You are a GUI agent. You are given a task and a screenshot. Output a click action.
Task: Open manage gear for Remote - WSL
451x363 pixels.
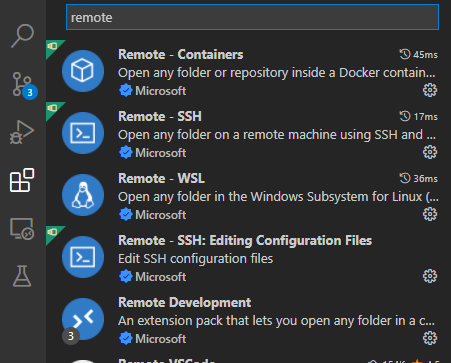[430, 214]
